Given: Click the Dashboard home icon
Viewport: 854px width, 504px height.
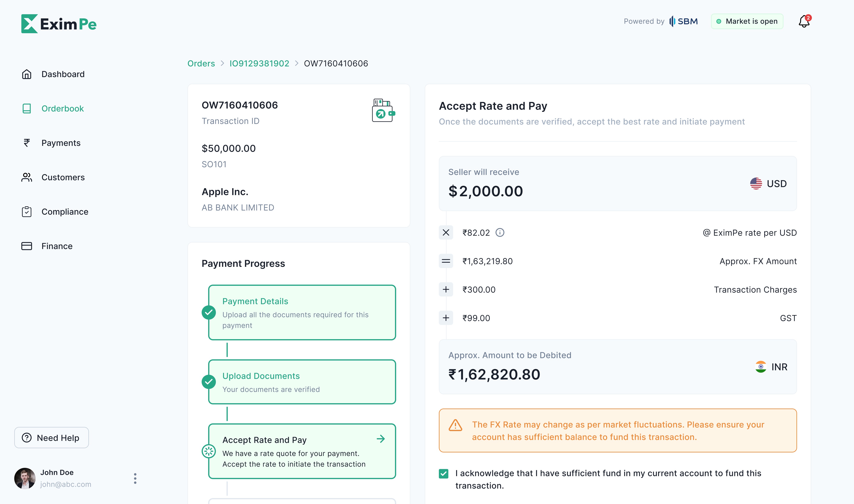Looking at the screenshot, I should [x=26, y=74].
